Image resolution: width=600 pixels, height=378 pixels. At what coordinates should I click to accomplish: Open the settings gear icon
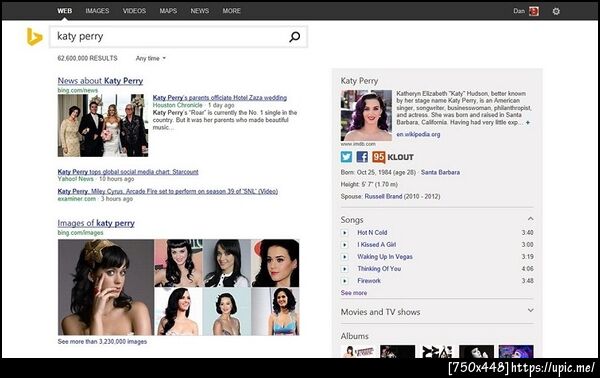click(556, 11)
